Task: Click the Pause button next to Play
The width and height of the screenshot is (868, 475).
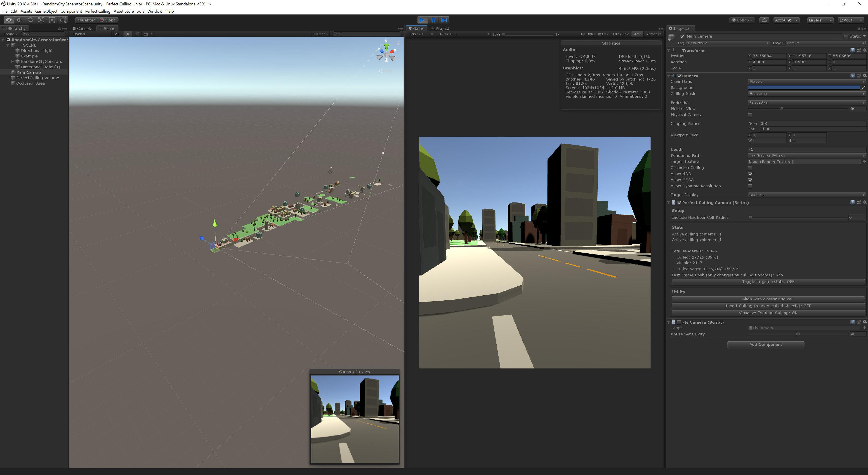Action: tap(433, 20)
